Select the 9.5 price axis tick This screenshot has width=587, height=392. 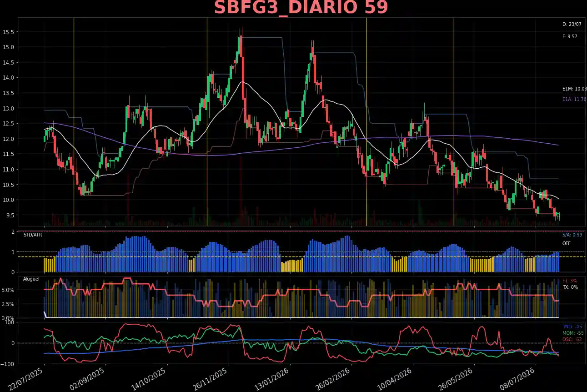click(x=10, y=215)
